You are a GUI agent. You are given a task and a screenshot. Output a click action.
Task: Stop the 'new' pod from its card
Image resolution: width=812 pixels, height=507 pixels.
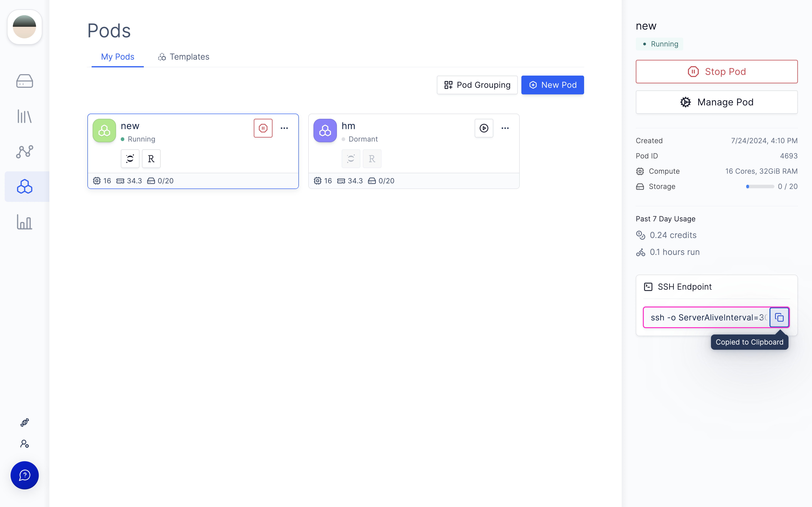(x=263, y=128)
